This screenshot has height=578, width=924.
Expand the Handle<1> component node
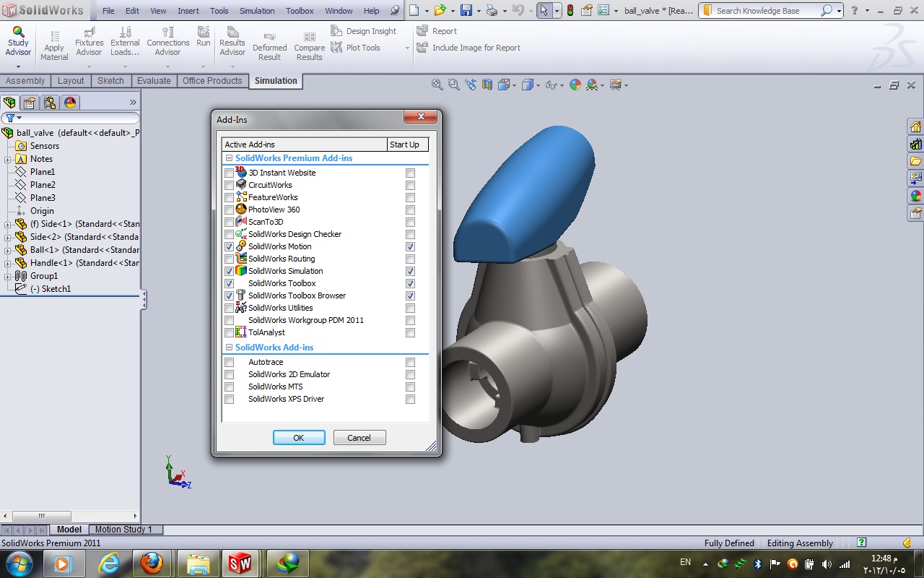[7, 264]
